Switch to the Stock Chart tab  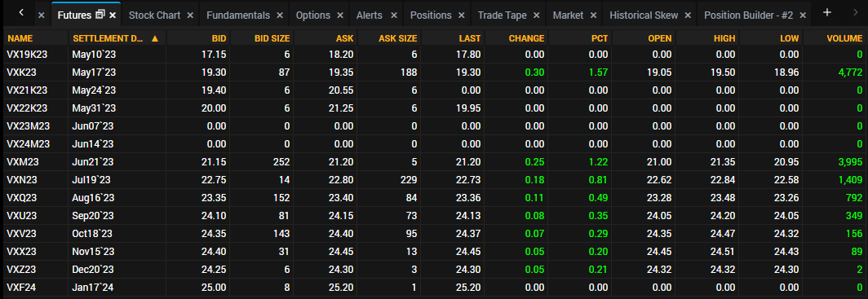point(154,15)
